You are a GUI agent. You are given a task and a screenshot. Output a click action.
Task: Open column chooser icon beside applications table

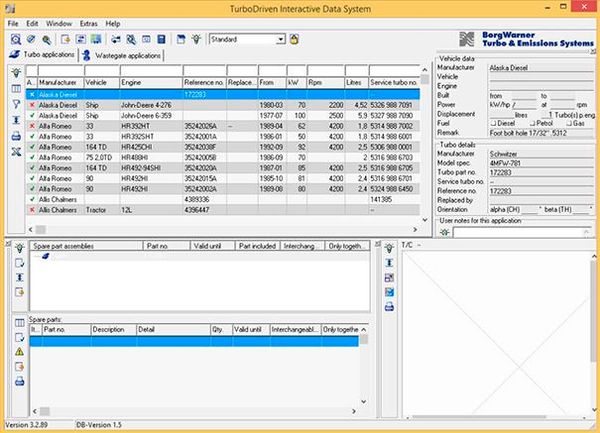coord(16,89)
